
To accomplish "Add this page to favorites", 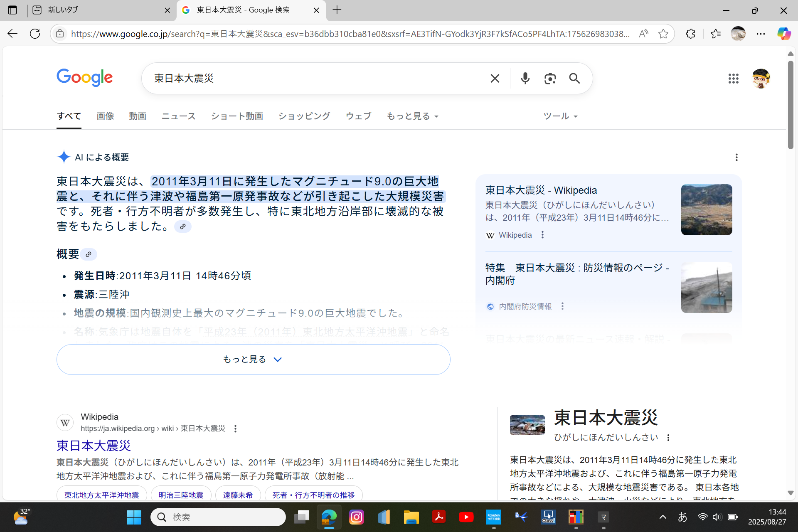I will (x=663, y=34).
